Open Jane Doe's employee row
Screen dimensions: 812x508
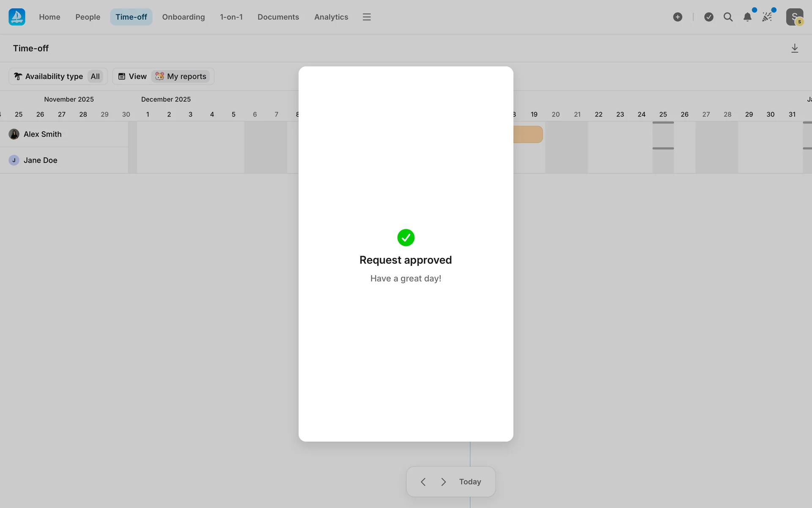pos(40,160)
